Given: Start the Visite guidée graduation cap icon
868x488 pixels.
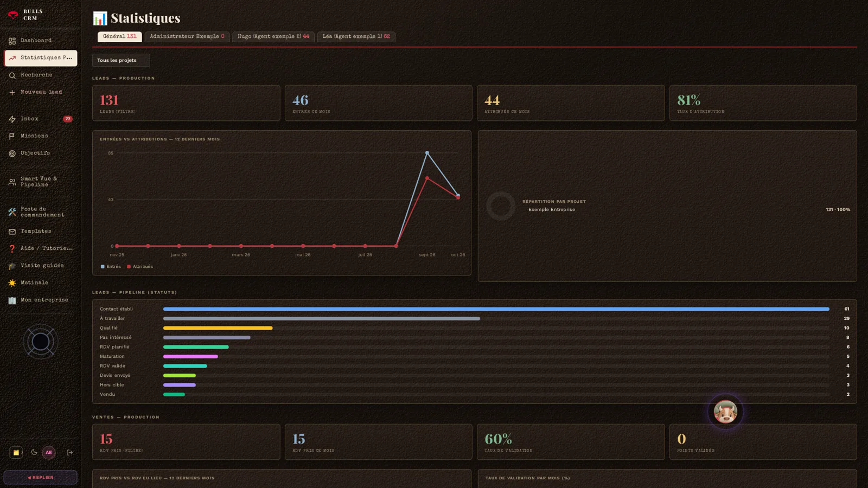Looking at the screenshot, I should [12, 266].
